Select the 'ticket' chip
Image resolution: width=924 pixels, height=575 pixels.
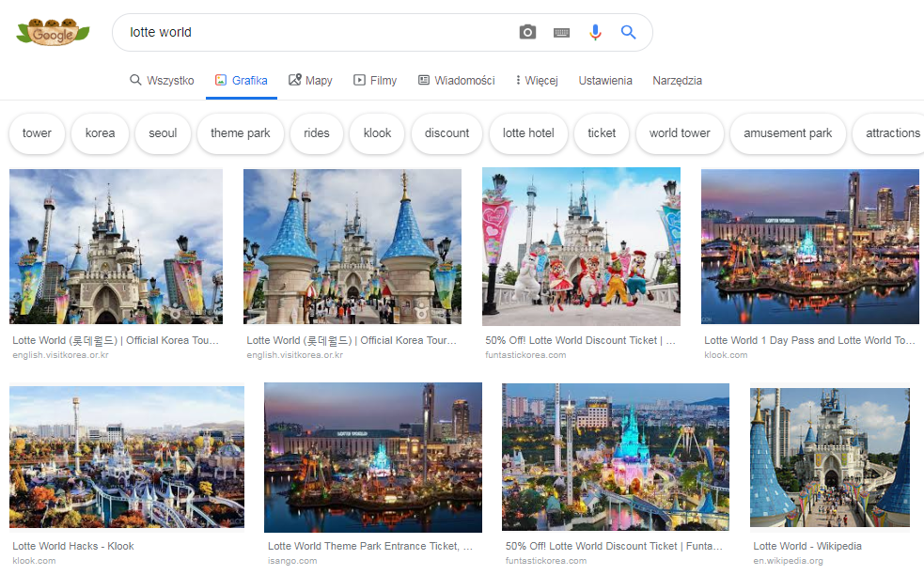click(602, 133)
